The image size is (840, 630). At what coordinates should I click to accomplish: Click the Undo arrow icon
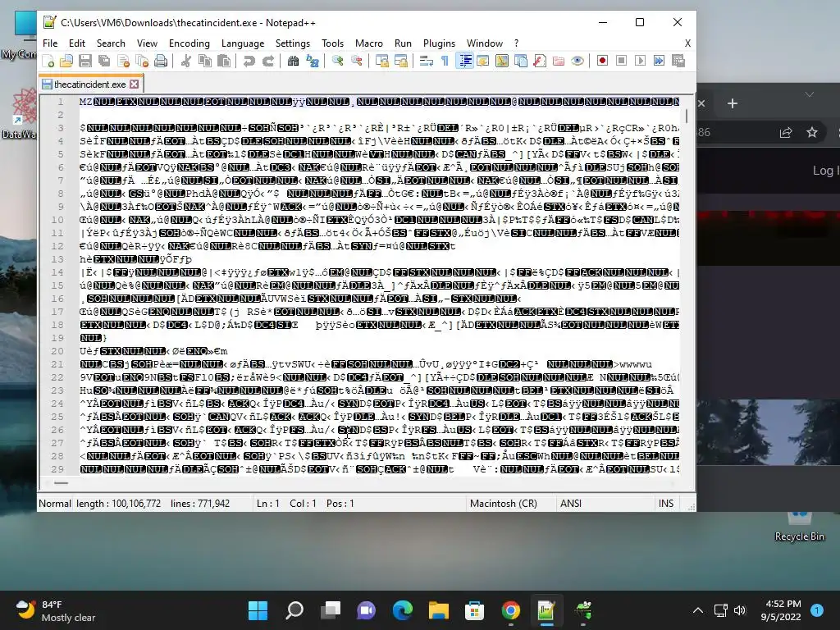click(249, 61)
